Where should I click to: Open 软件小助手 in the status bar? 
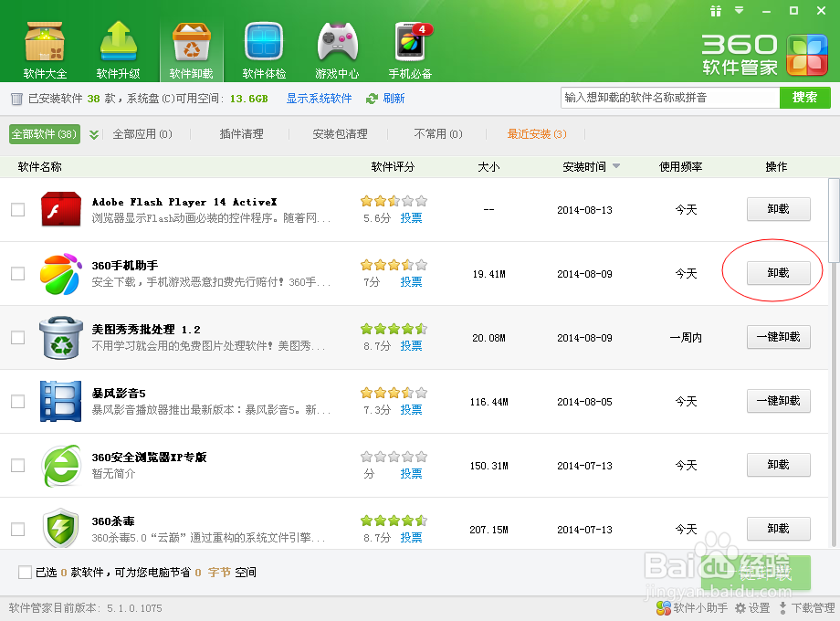pos(692,608)
